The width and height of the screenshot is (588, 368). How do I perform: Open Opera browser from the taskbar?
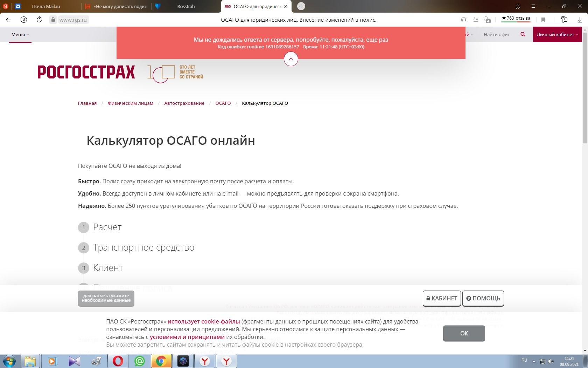pyautogui.click(x=118, y=361)
